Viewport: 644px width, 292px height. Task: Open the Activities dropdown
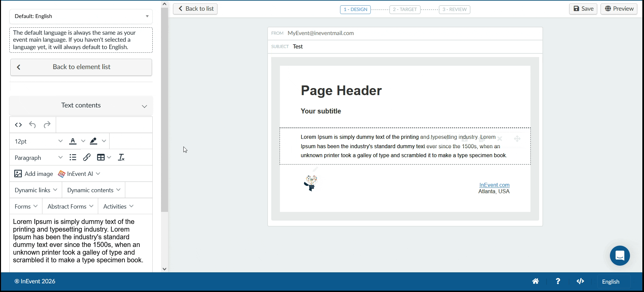click(118, 207)
